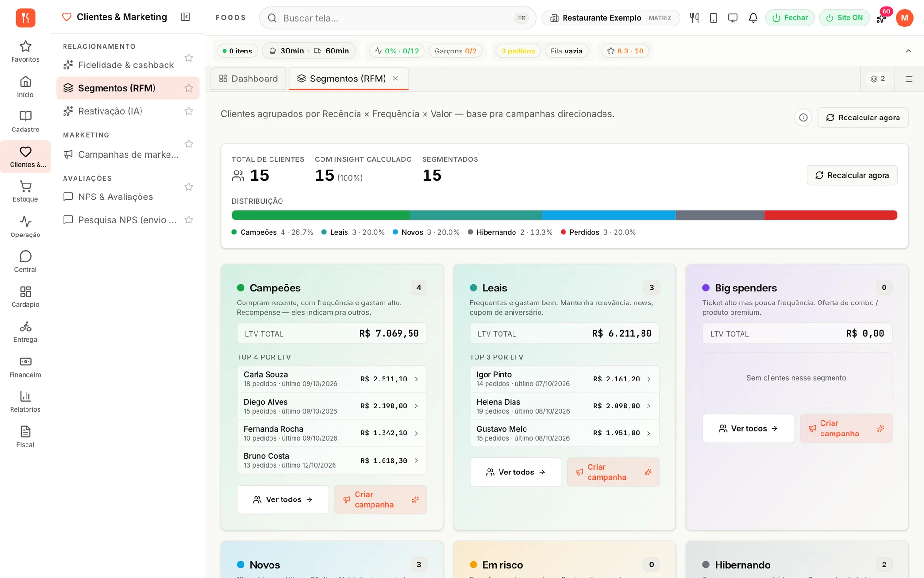Toggle favorite star for Fidelidade & cashback

click(x=189, y=58)
